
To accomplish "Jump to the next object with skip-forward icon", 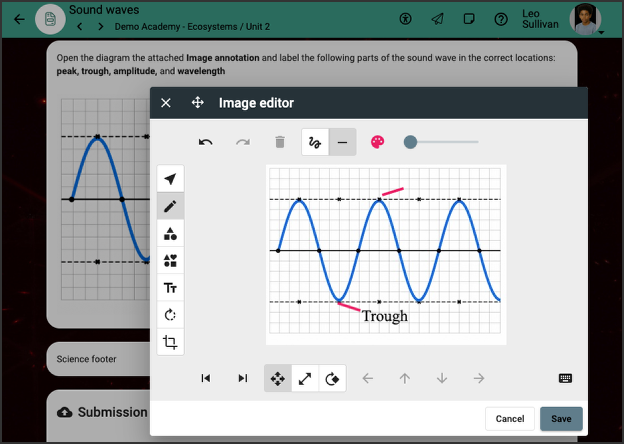I will [x=243, y=378].
